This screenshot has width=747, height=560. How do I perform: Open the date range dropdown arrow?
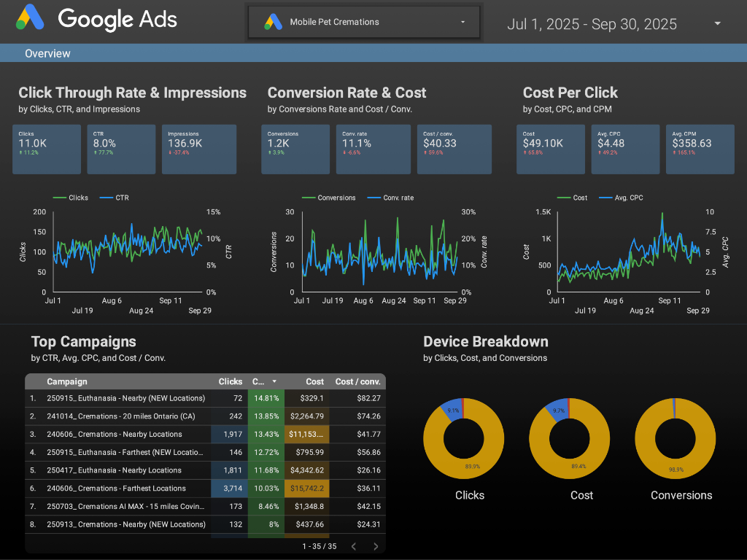[x=717, y=23]
